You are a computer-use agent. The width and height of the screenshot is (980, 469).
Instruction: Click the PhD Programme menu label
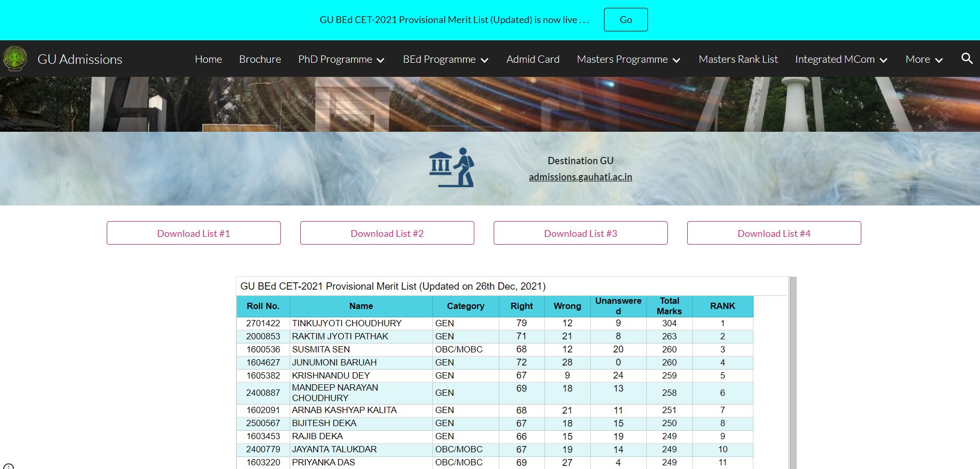click(335, 59)
